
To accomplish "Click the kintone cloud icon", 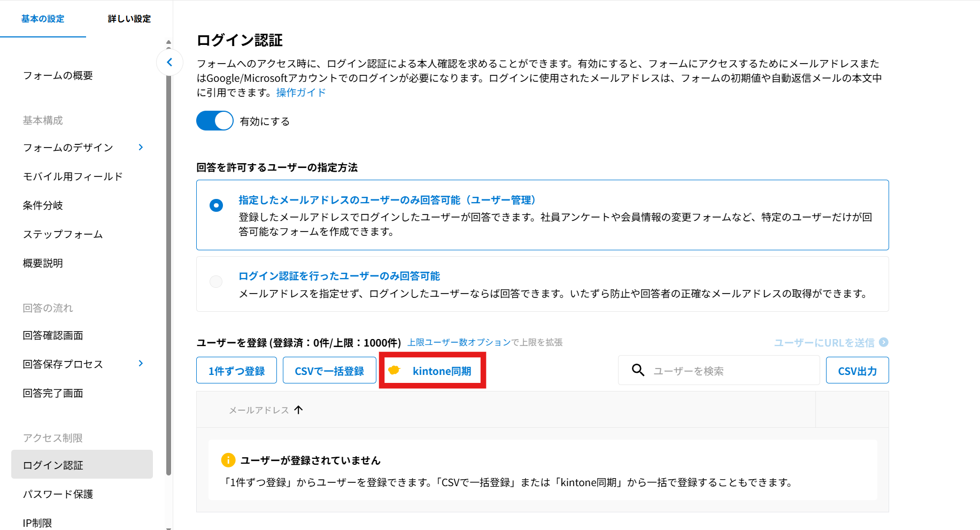I will (395, 370).
